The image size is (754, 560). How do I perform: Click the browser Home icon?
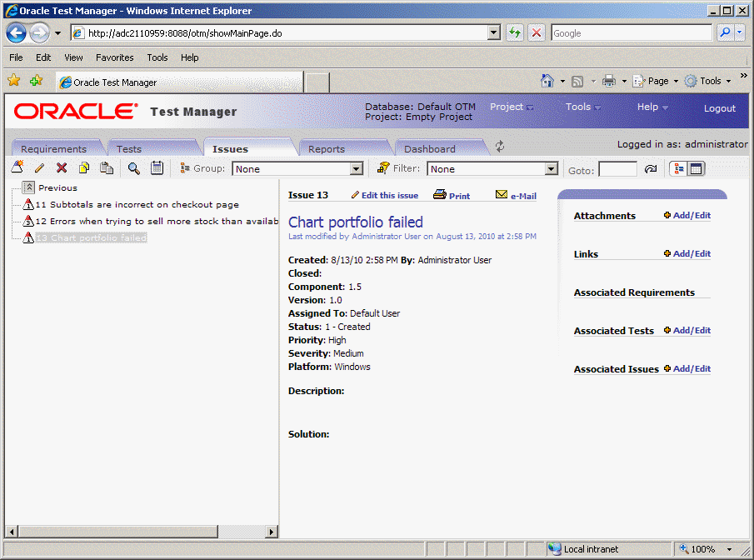coord(547,81)
